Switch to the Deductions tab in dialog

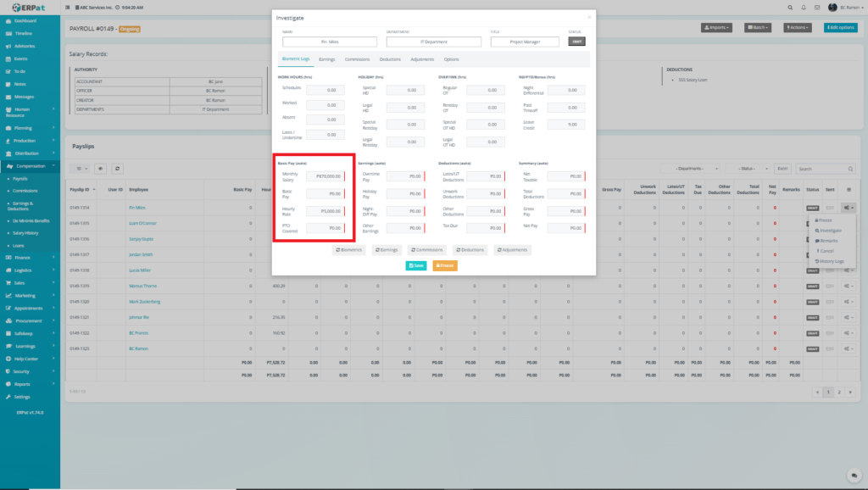pos(390,59)
